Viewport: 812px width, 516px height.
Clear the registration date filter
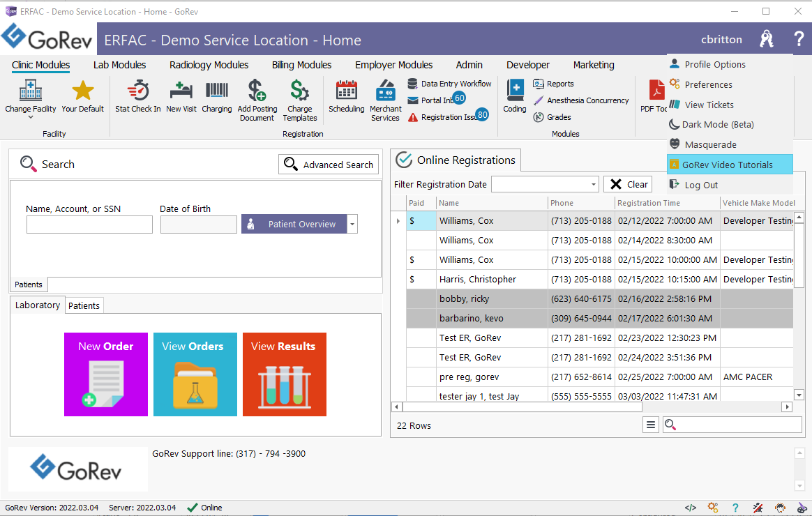coord(628,185)
